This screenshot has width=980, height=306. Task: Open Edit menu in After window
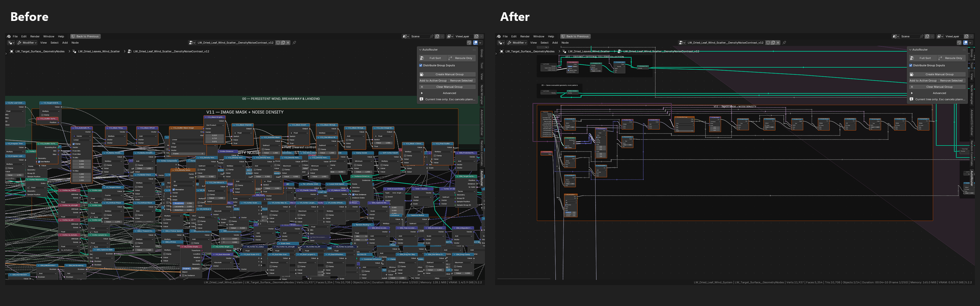514,36
